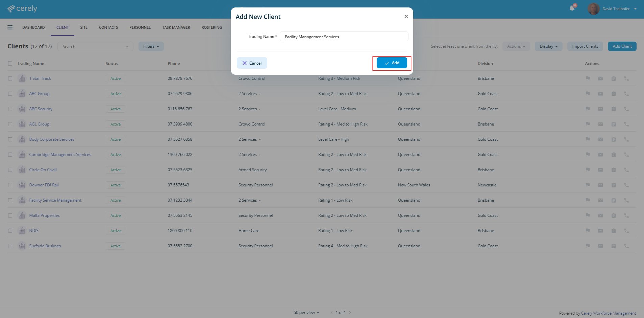
Task: Click the email icon for Circle On Cavill
Action: [x=600, y=170]
